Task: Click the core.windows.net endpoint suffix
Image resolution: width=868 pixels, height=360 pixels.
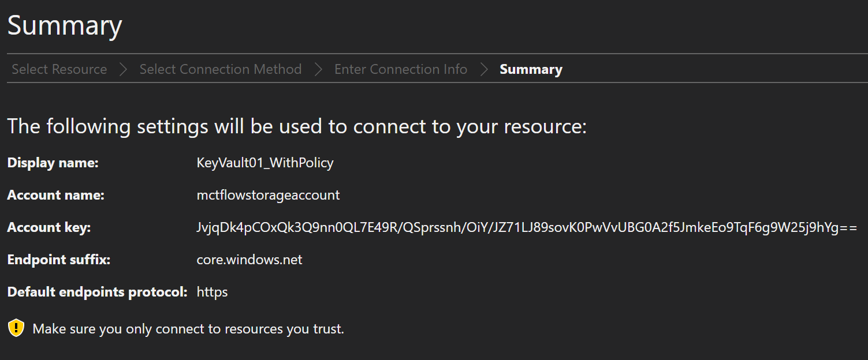Action: tap(249, 260)
